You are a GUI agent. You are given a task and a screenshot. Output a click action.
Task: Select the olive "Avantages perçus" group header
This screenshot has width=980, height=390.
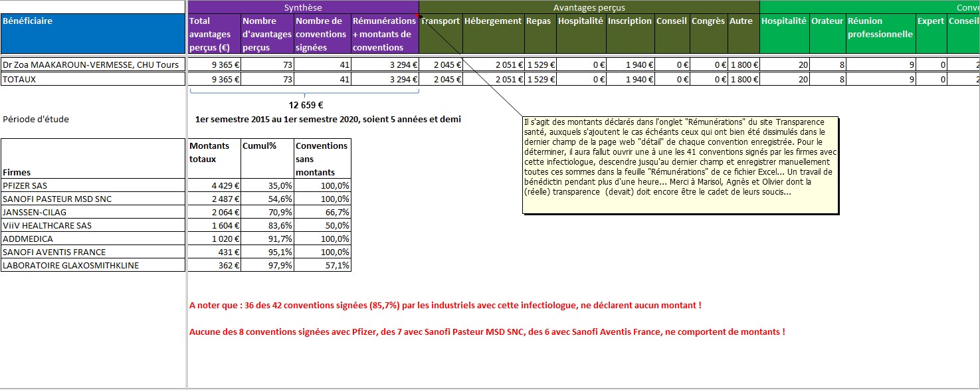(x=589, y=7)
